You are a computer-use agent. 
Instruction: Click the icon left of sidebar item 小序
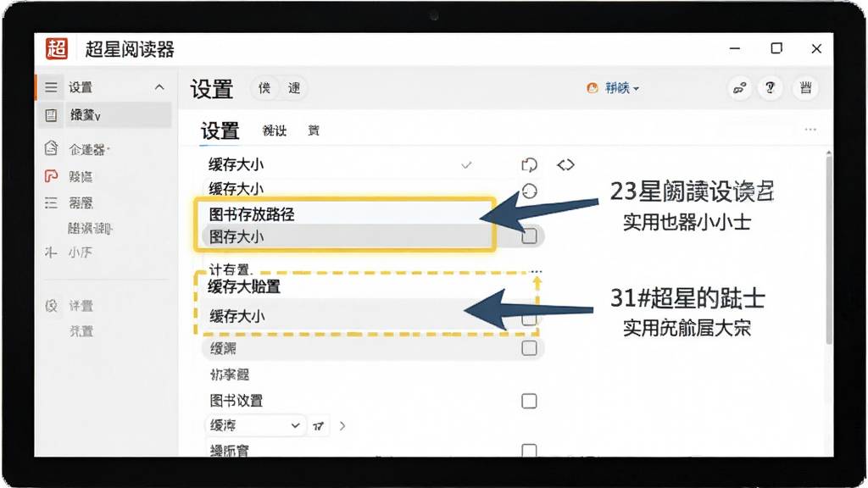pyautogui.click(x=51, y=252)
